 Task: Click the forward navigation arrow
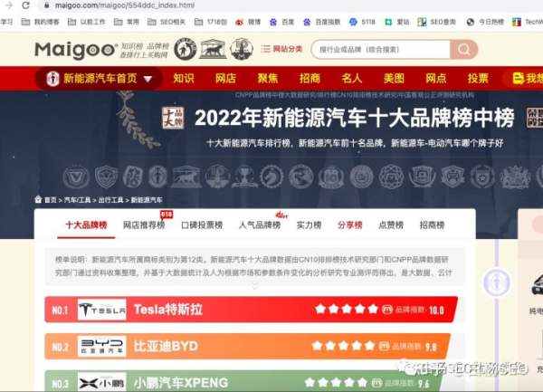click(x=9, y=5)
